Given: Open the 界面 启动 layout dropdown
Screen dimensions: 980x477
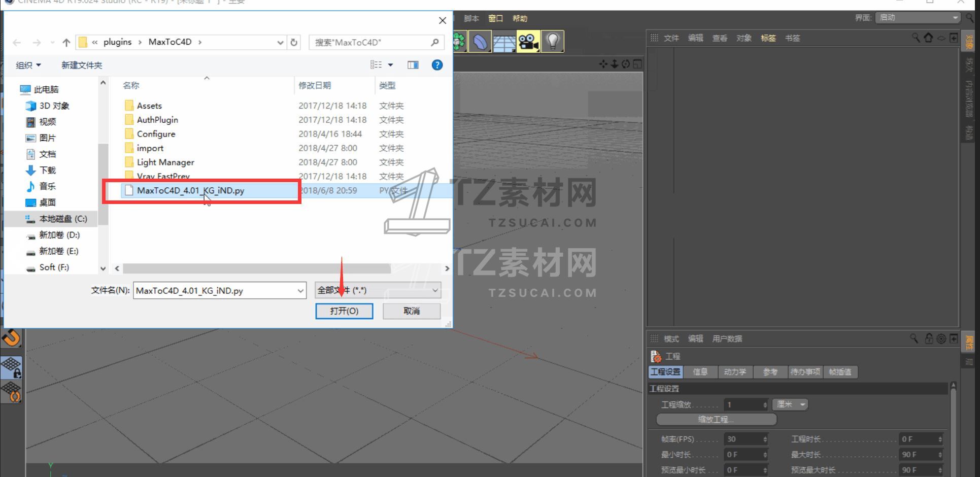Looking at the screenshot, I should pyautogui.click(x=918, y=18).
